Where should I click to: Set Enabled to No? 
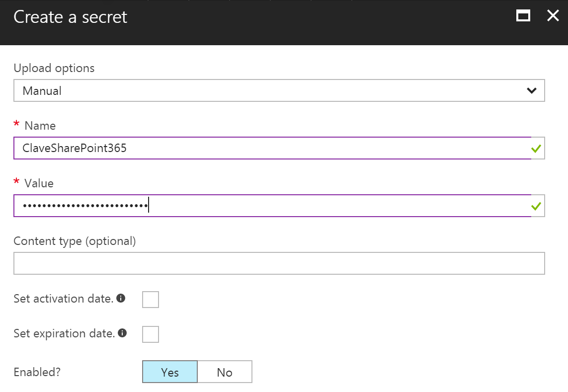[x=225, y=372]
